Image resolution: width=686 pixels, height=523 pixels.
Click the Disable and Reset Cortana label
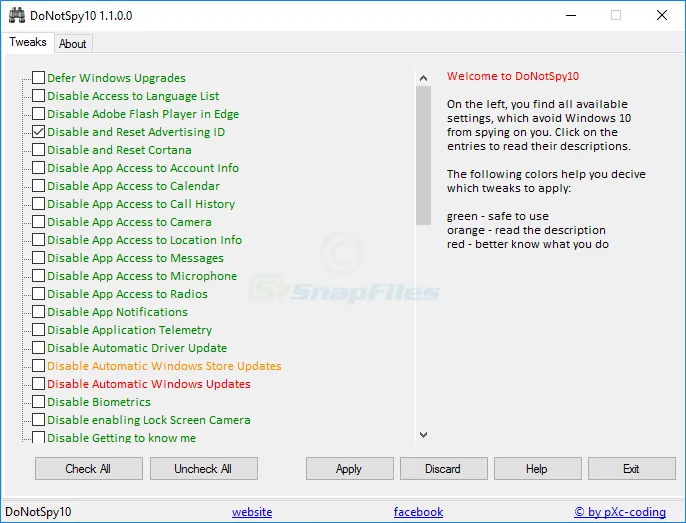click(x=119, y=150)
